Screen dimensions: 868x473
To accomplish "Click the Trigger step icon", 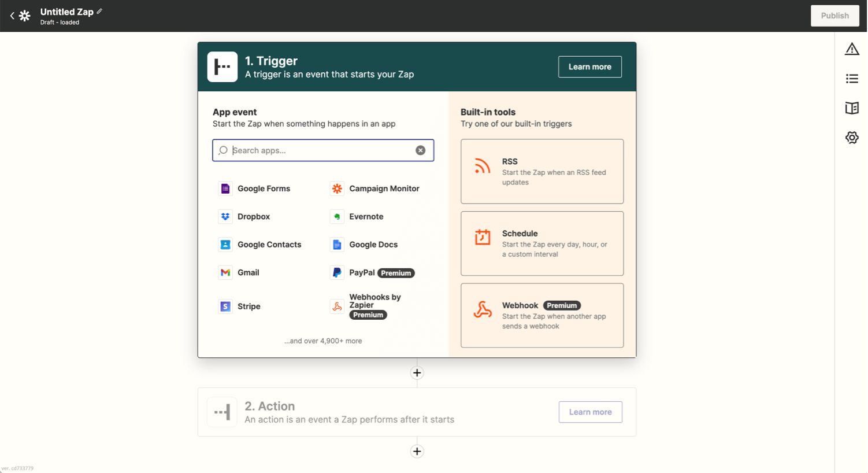I will click(222, 66).
